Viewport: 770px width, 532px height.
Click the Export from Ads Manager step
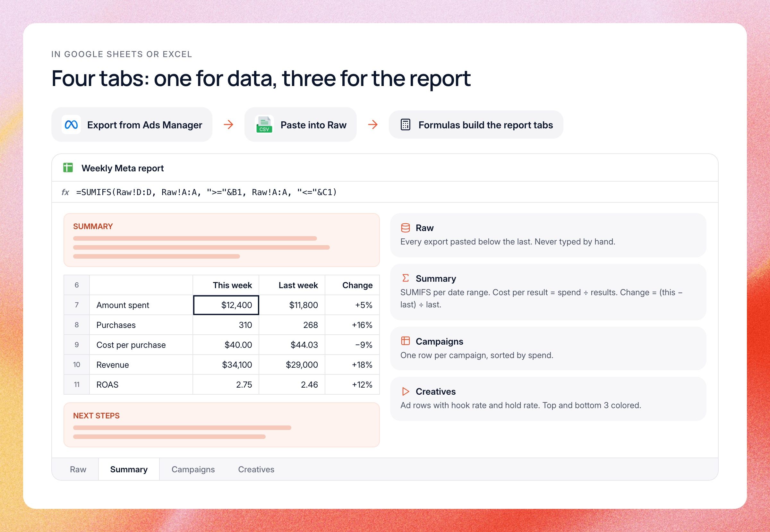(x=132, y=125)
